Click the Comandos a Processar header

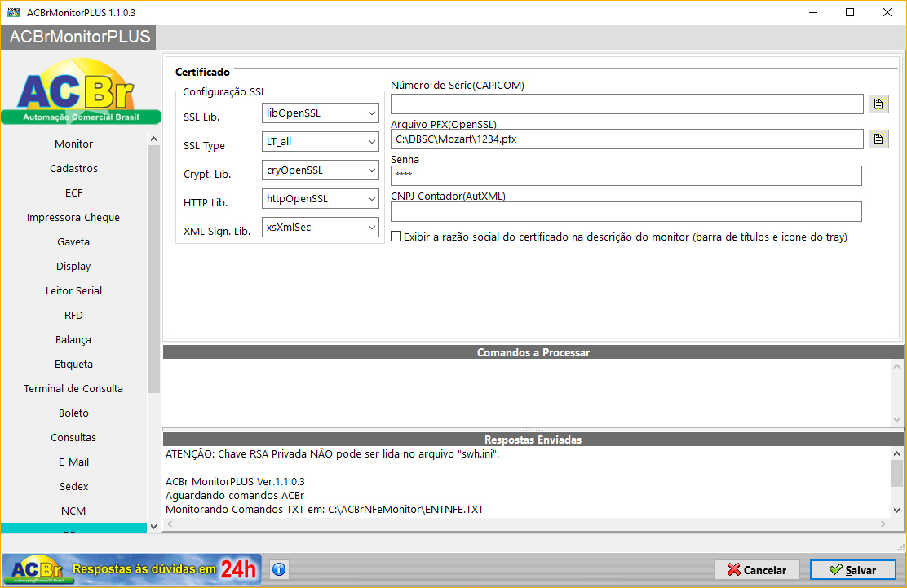point(533,352)
